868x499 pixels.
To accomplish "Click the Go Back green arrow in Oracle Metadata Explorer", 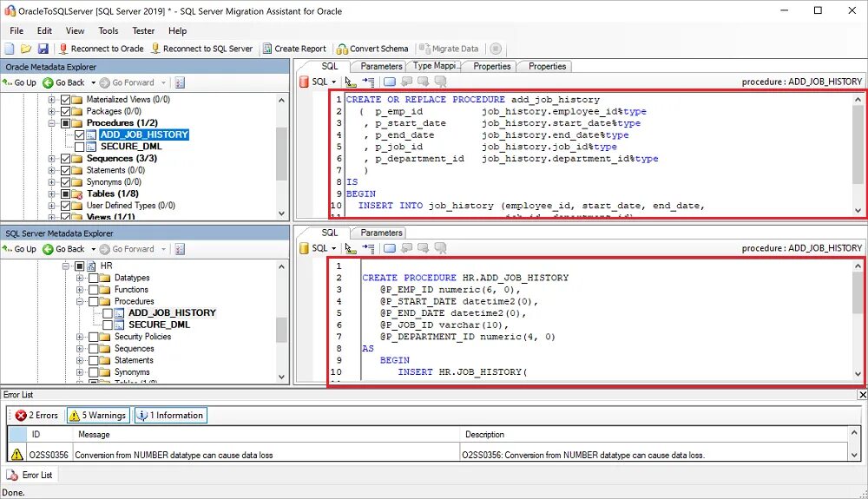I will click(x=48, y=83).
